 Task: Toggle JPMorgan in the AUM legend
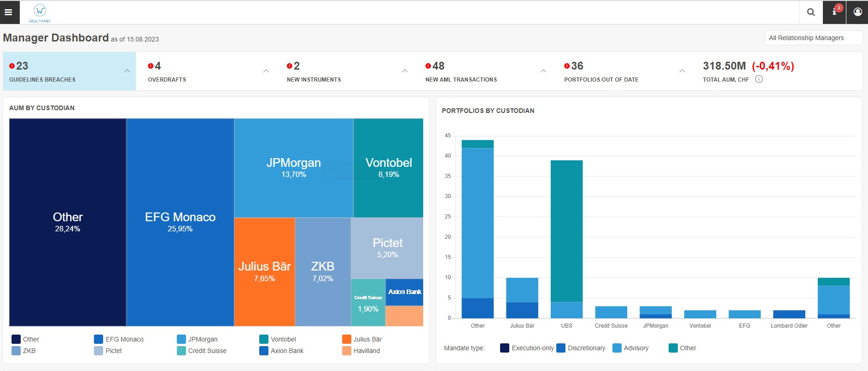pos(197,339)
